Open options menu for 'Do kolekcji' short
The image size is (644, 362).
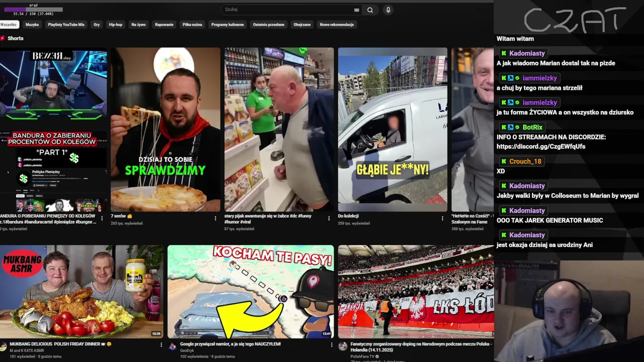pos(443,218)
